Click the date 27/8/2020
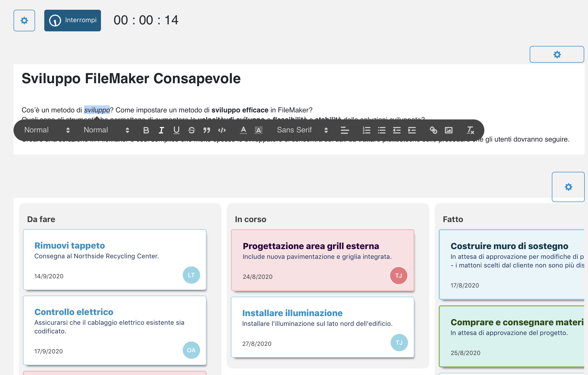The image size is (588, 375). pyautogui.click(x=257, y=344)
